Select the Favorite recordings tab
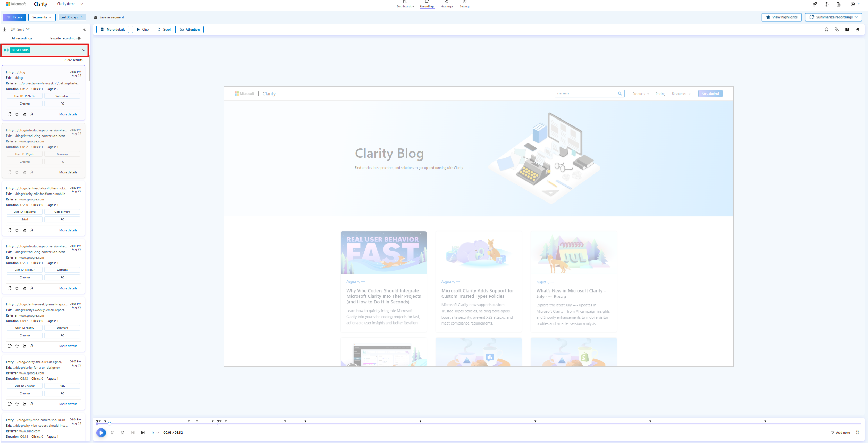868x443 pixels. point(65,38)
